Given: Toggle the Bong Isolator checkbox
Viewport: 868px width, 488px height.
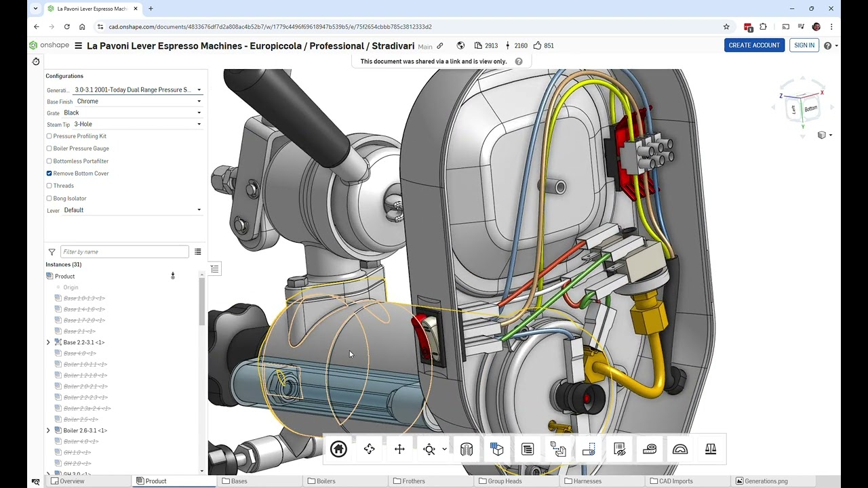Looking at the screenshot, I should 49,199.
